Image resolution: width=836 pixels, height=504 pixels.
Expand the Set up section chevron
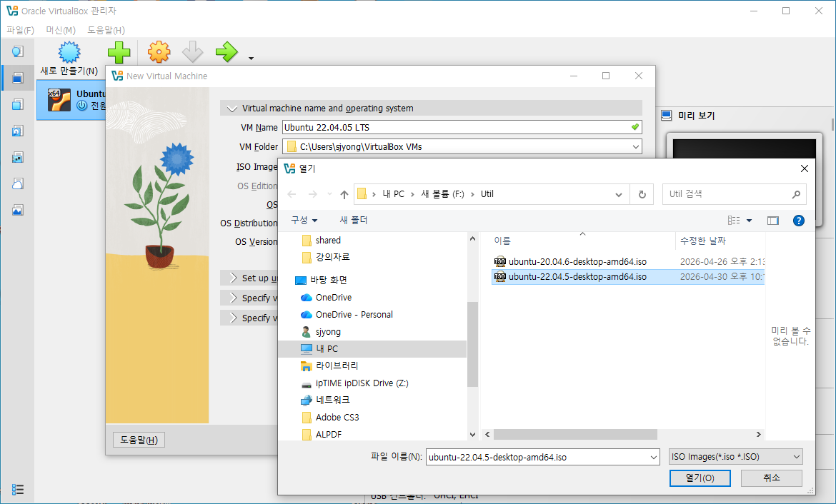pyautogui.click(x=233, y=278)
